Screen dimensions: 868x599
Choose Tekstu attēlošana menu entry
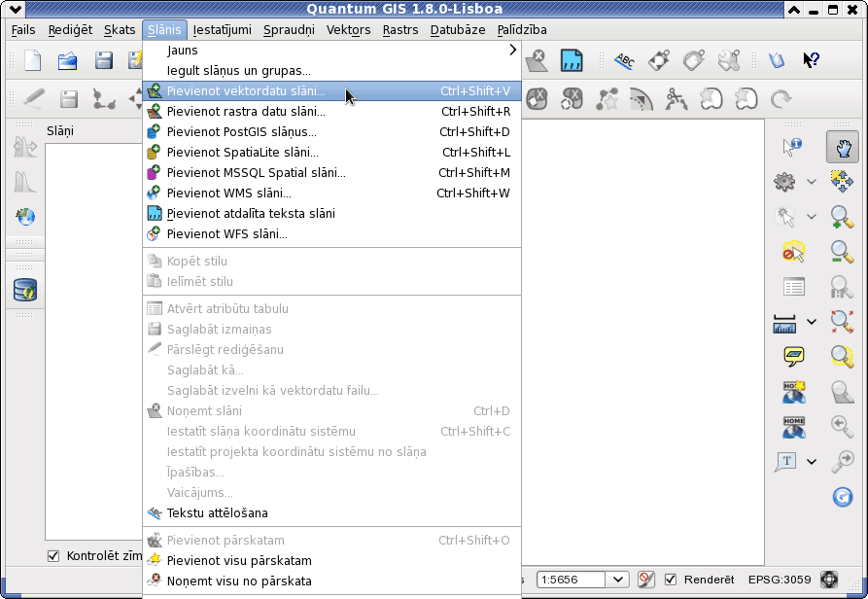click(332, 513)
